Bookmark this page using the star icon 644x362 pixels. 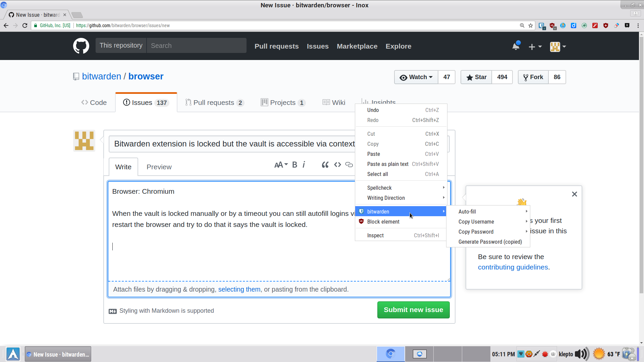click(x=530, y=25)
